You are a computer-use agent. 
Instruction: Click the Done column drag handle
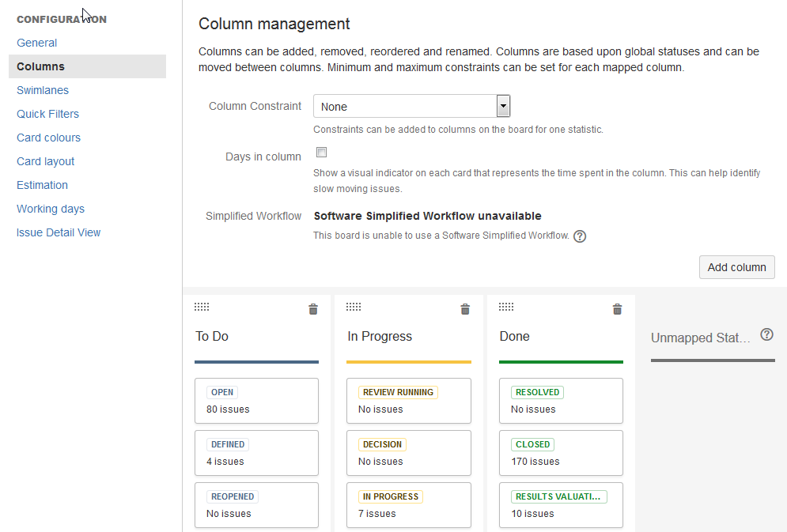(506, 308)
